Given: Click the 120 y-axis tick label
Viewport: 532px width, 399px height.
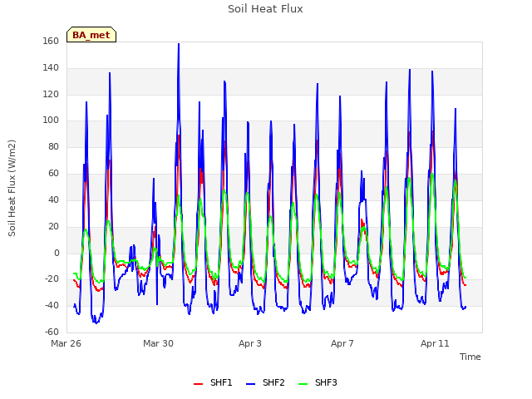Looking at the screenshot, I should (x=51, y=94).
